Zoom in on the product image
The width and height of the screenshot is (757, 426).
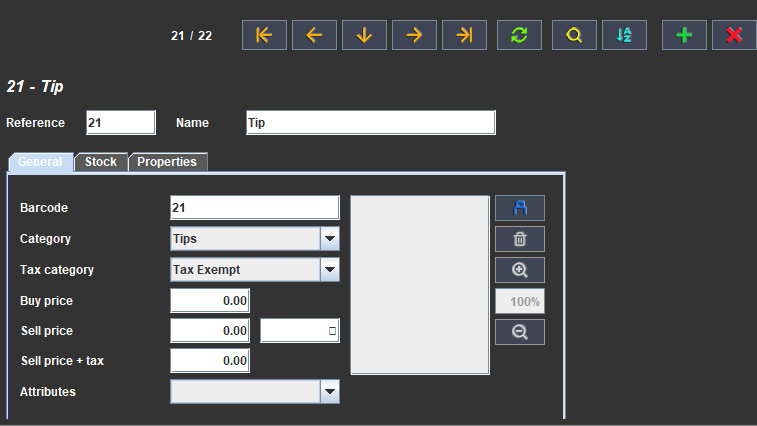click(x=520, y=270)
